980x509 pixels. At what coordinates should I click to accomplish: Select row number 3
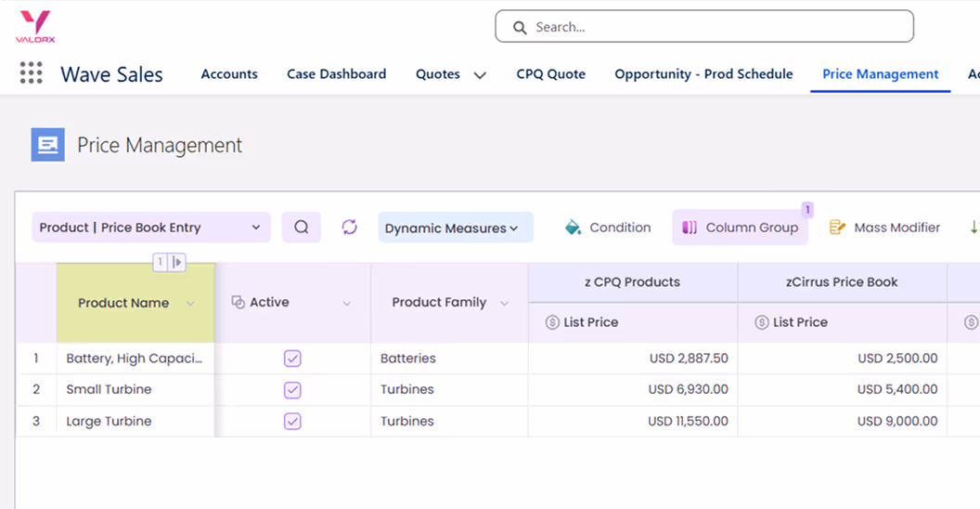click(36, 421)
